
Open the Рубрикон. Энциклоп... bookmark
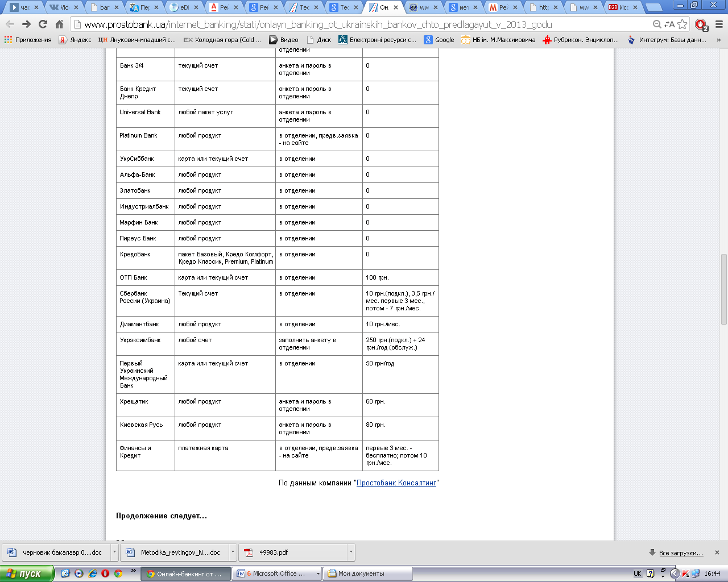pyautogui.click(x=581, y=40)
